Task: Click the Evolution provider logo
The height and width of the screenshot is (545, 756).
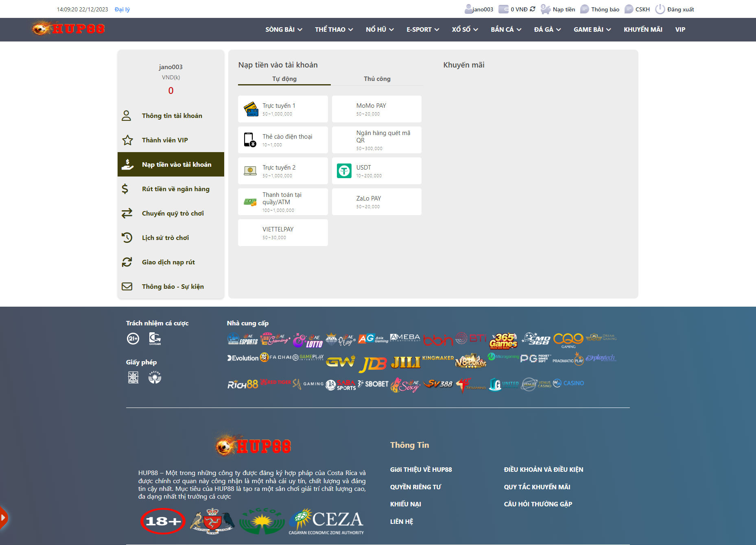Action: 243,358
